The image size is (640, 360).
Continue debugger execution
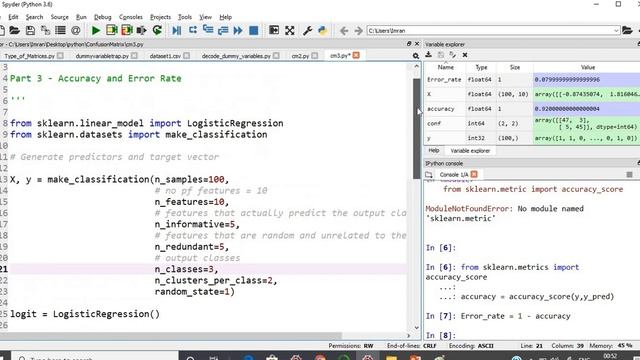(x=238, y=30)
